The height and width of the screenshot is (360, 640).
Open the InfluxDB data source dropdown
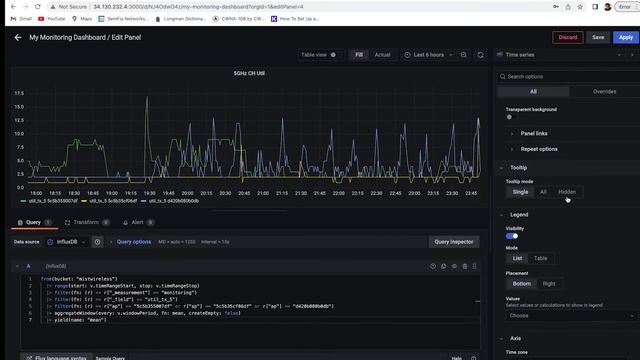[x=66, y=242]
